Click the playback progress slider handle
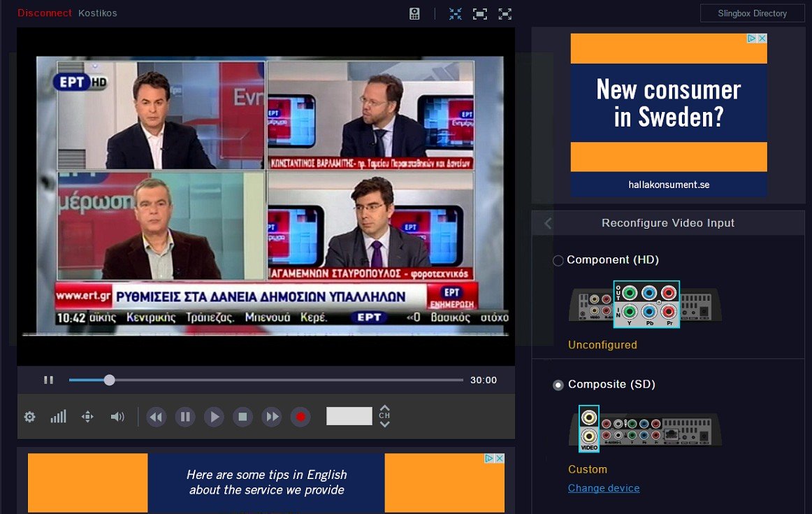The width and height of the screenshot is (812, 514). (109, 380)
